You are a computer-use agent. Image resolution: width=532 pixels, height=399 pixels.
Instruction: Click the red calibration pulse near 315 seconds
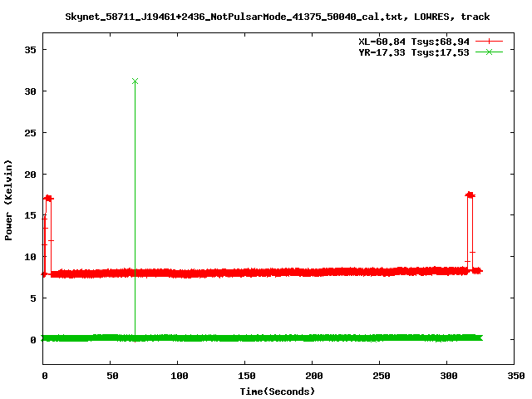click(x=470, y=233)
